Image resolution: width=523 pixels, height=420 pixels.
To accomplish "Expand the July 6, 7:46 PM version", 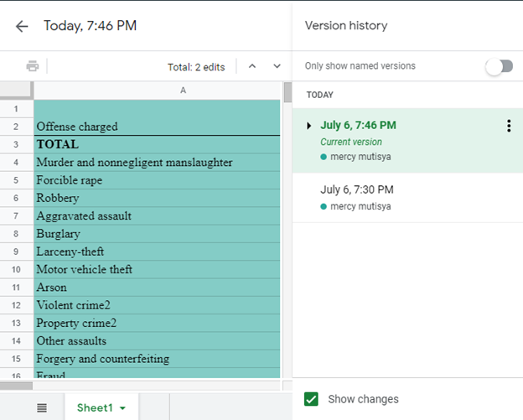I will 309,126.
